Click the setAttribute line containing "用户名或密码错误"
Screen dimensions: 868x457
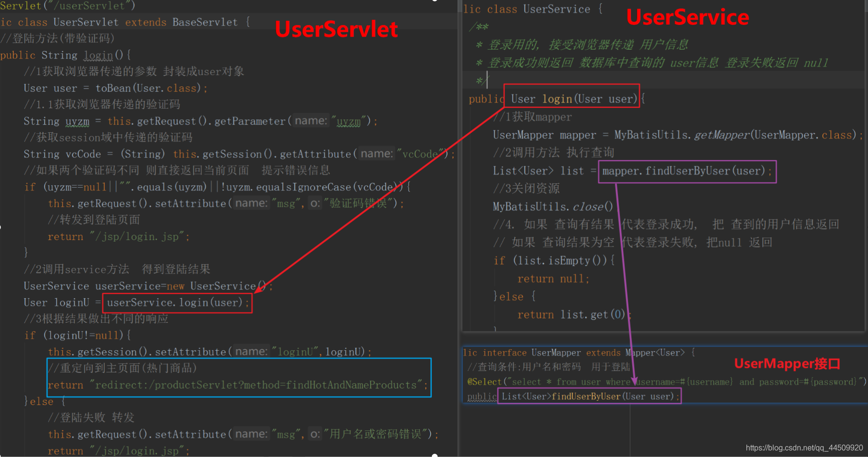coord(243,434)
